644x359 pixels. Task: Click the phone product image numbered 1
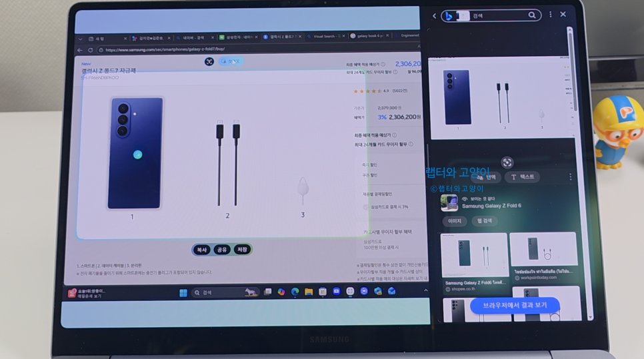[x=135, y=153]
